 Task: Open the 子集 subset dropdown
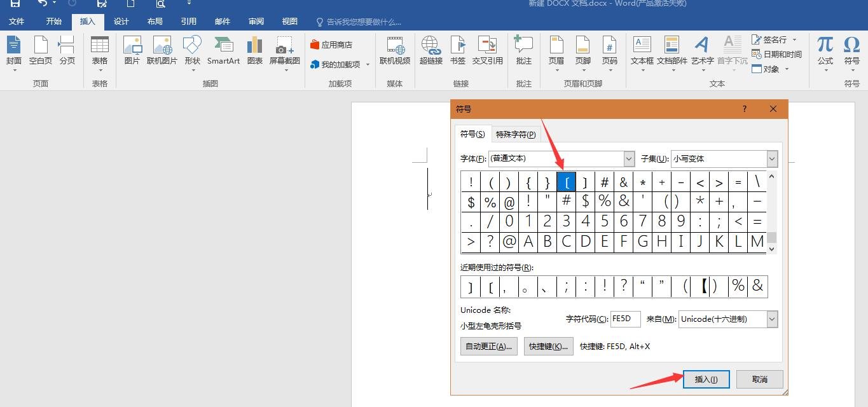click(x=771, y=158)
